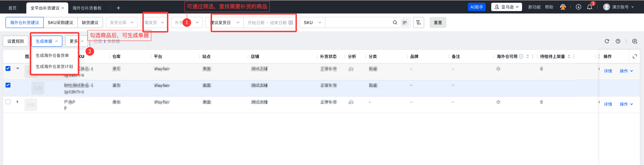Open the notification bell
The width and height of the screenshot is (644, 165).
(589, 7)
